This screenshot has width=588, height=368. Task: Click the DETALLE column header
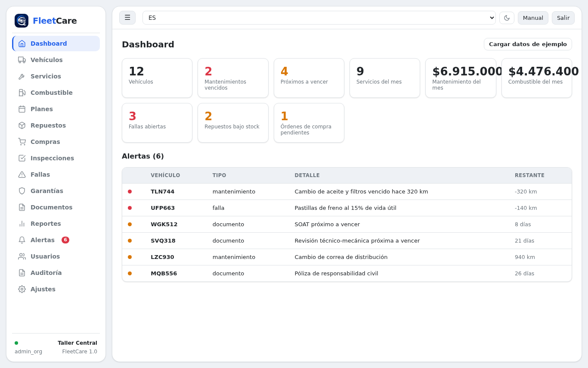307,175
